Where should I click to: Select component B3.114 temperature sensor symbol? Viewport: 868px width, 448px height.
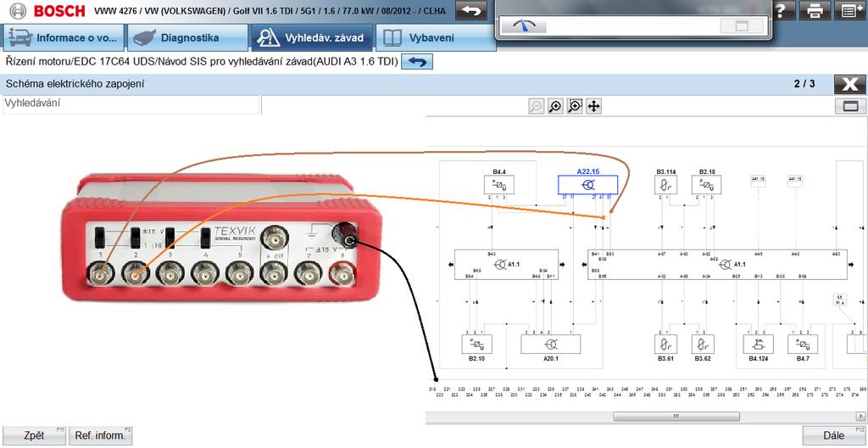pyautogui.click(x=666, y=185)
